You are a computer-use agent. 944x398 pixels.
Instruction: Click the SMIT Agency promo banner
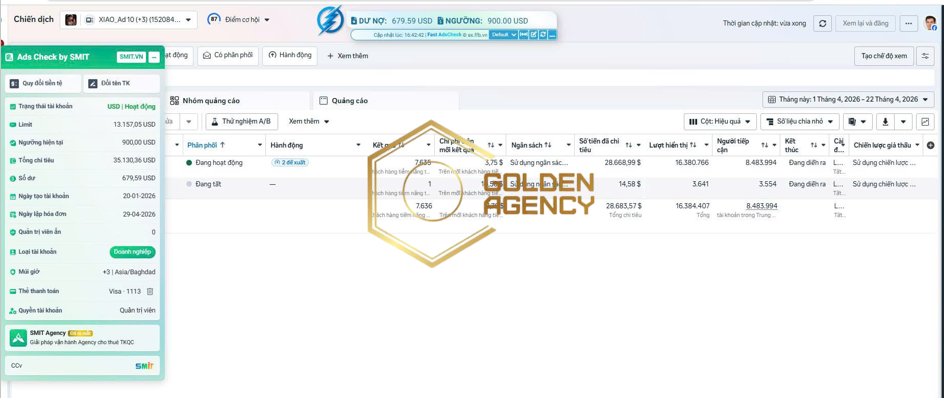coord(83,338)
